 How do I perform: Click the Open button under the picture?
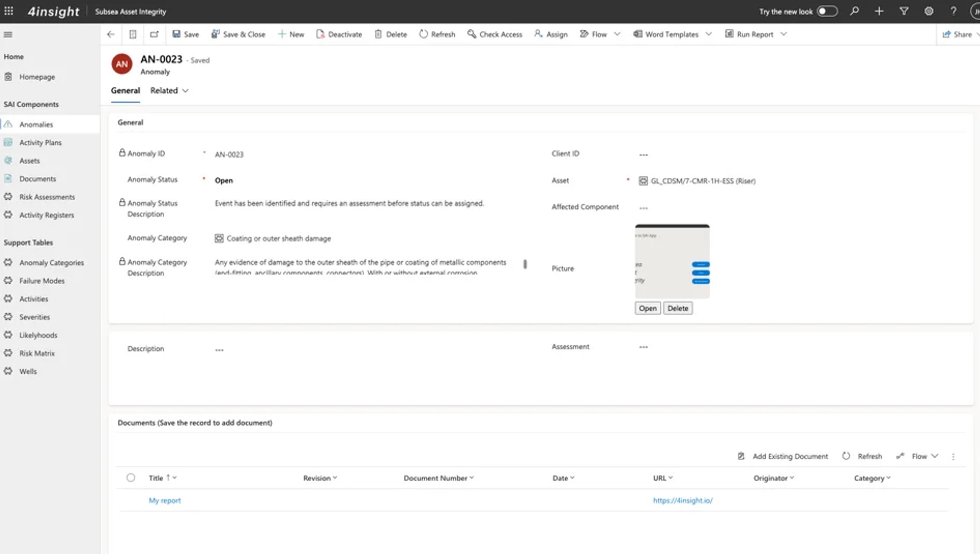[648, 308]
